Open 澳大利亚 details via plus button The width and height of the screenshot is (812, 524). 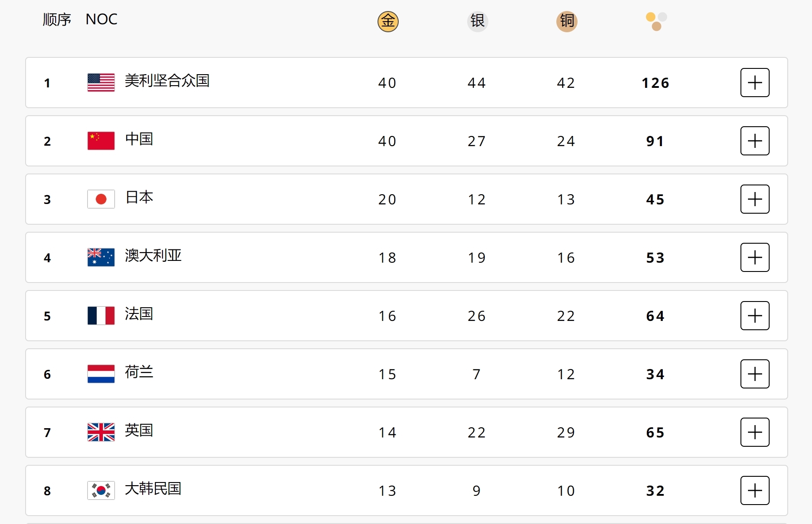(x=755, y=257)
